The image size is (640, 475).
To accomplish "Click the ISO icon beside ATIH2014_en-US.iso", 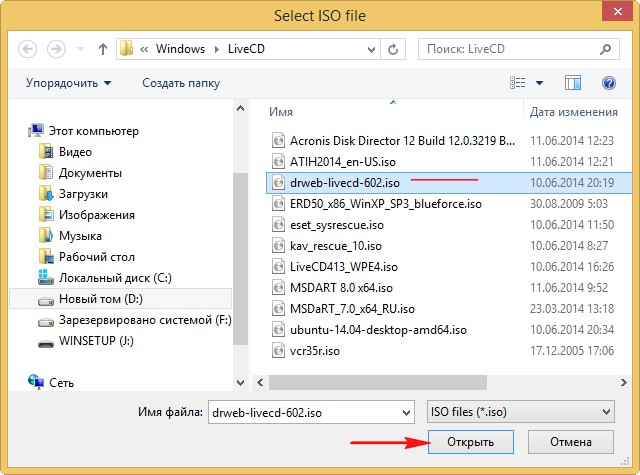I will pos(278,161).
